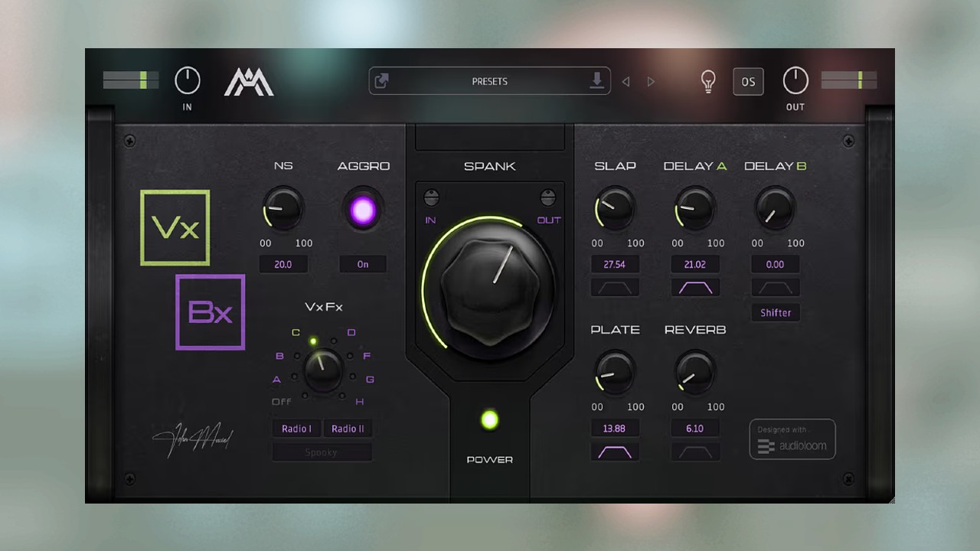Toggle the AGGRO purple button
This screenshot has width=980, height=551.
click(363, 209)
